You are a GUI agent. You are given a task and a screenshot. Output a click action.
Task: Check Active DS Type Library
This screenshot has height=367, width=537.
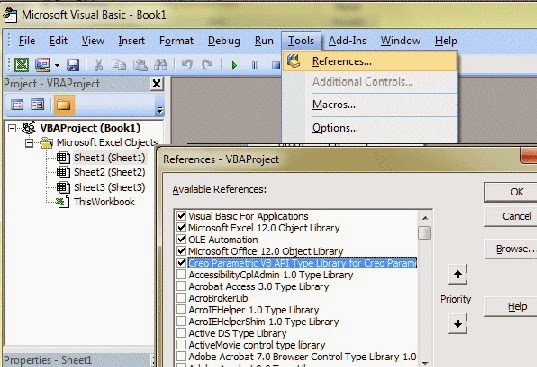[181, 333]
